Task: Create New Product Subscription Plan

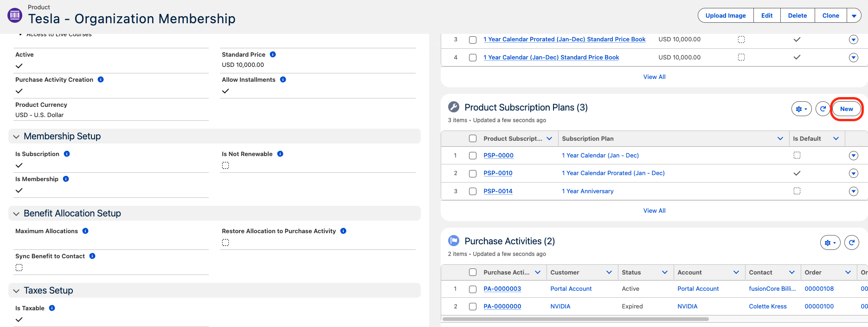Action: coord(847,109)
